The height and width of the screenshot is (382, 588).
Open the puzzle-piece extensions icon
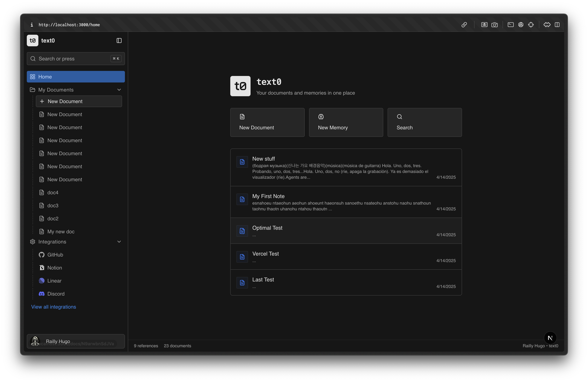pos(547,25)
